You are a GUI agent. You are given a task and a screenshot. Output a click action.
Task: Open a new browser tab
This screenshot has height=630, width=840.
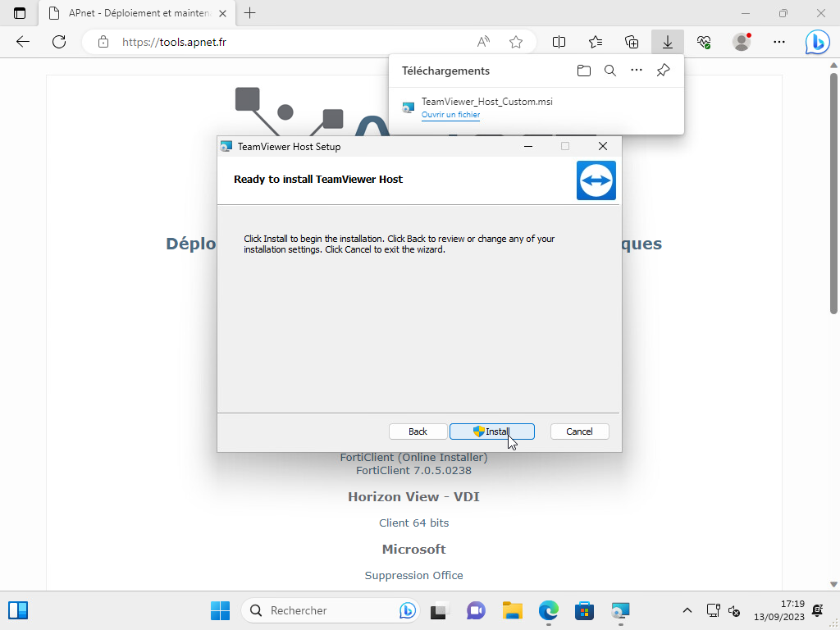pyautogui.click(x=249, y=13)
